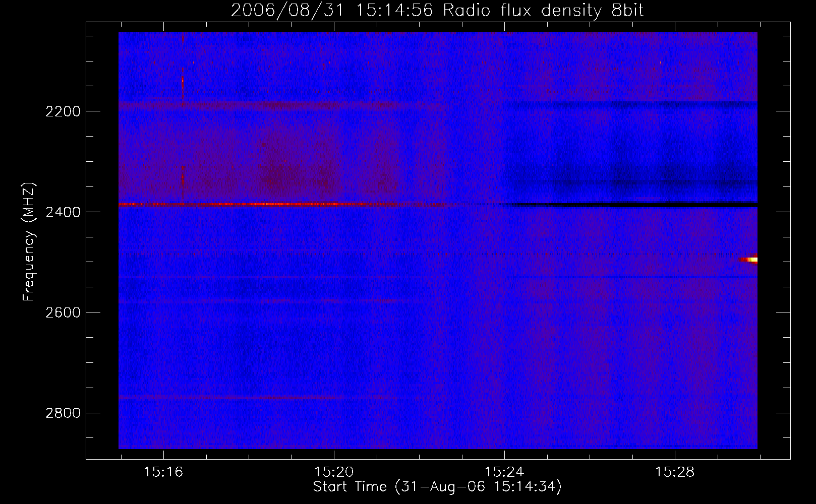Click the 2200 frequency tick label
The height and width of the screenshot is (504, 816).
tap(63, 111)
